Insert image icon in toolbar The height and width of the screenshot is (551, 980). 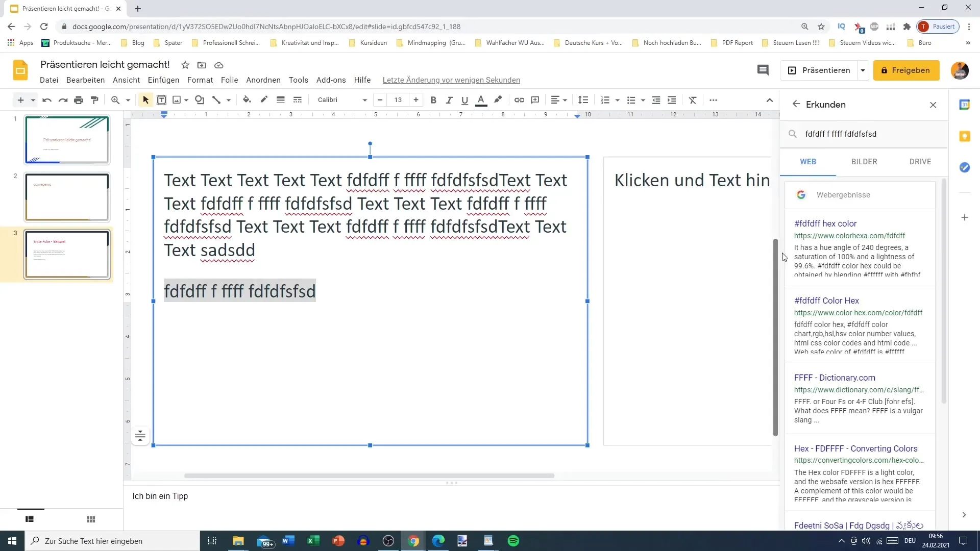[177, 100]
